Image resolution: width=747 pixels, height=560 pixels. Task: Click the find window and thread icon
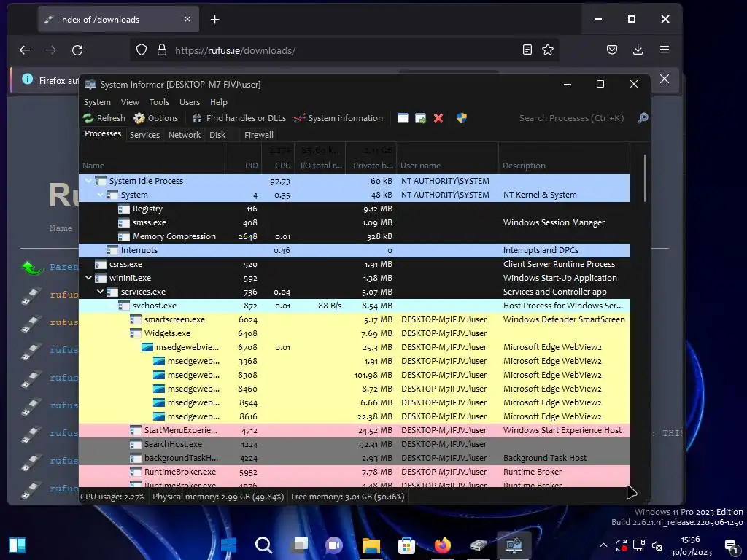(420, 118)
